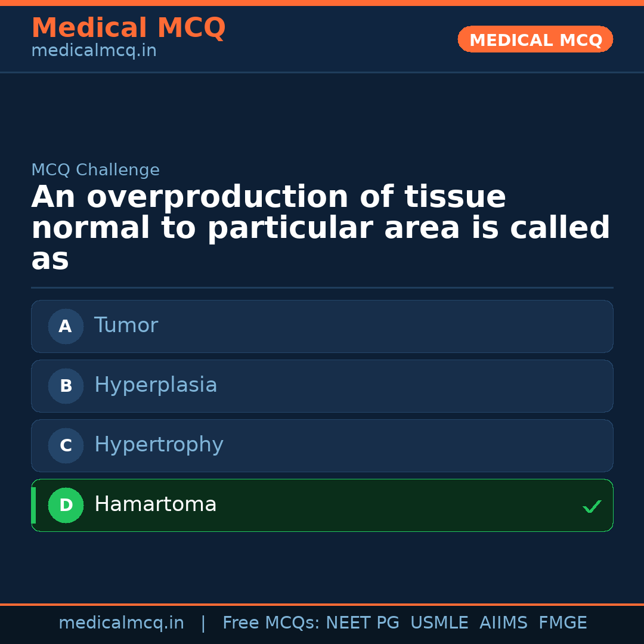Image resolution: width=644 pixels, height=644 pixels.
Task: Click the FMGE footer text
Action: pos(562,622)
